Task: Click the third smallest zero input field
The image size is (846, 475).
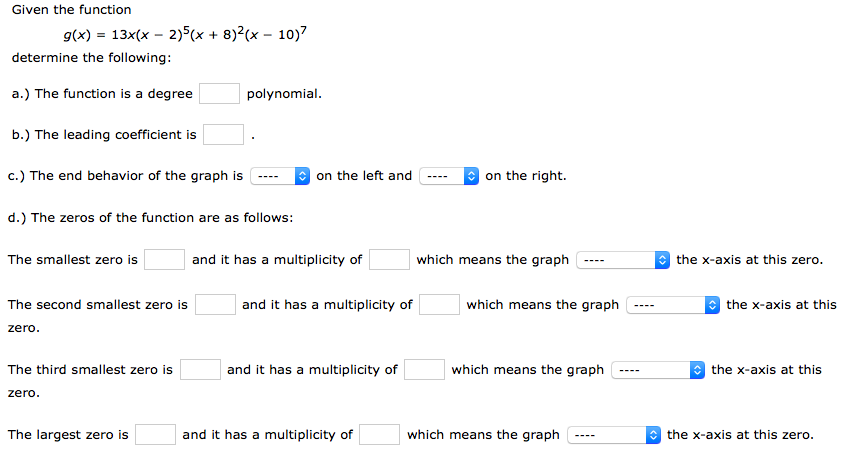Action: point(200,370)
